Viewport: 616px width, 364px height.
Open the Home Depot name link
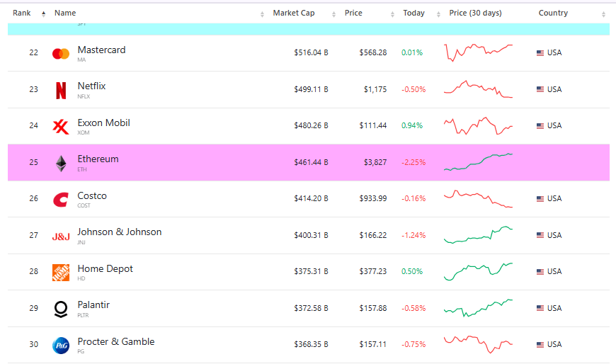pyautogui.click(x=105, y=269)
